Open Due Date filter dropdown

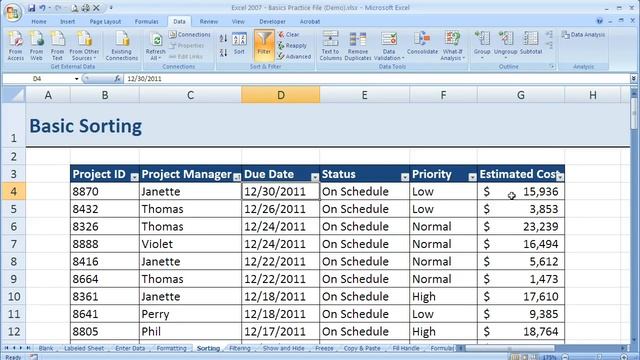click(x=315, y=177)
